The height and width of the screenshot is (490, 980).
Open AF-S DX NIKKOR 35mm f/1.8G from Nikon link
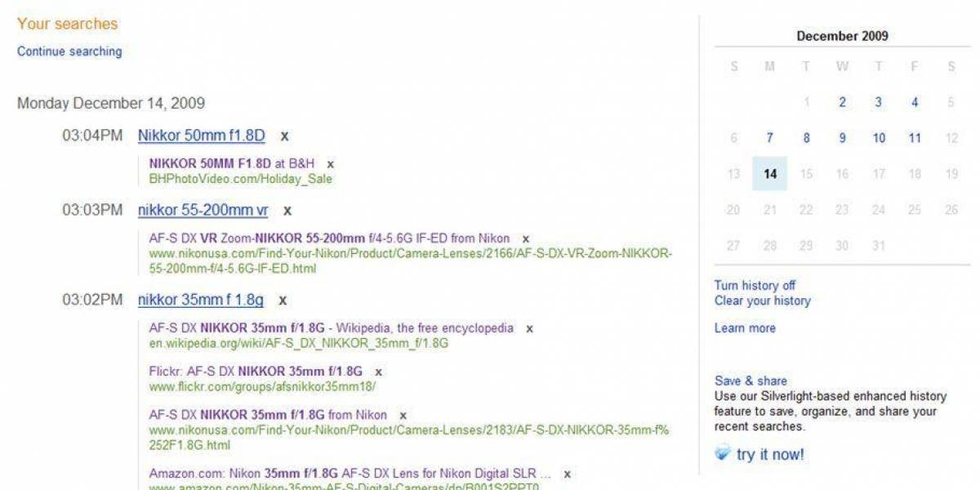click(268, 415)
